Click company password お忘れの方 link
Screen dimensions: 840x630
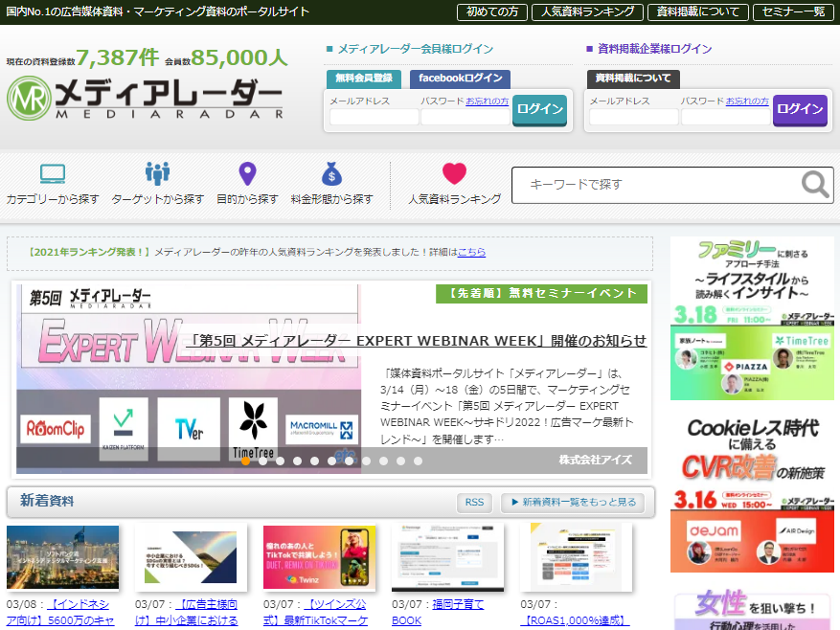click(747, 101)
